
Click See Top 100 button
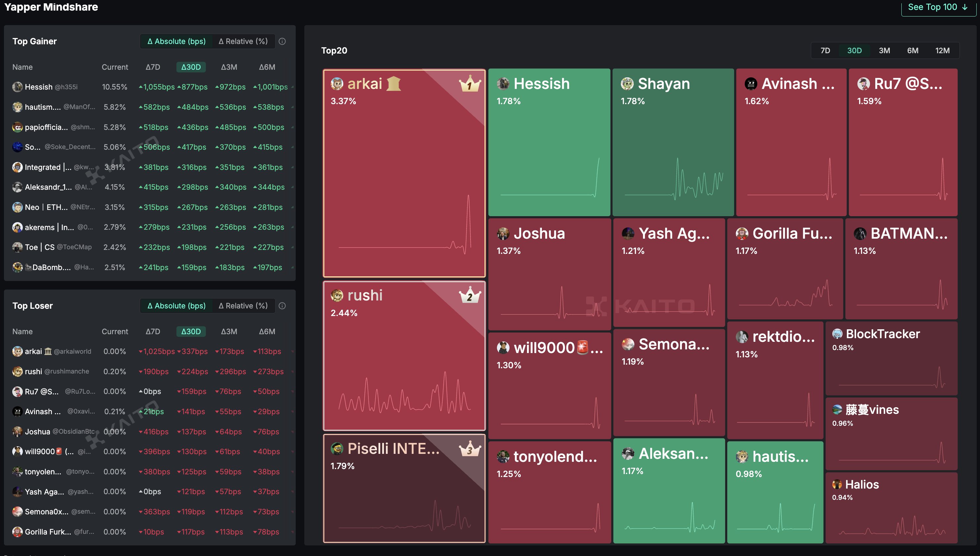click(x=937, y=7)
